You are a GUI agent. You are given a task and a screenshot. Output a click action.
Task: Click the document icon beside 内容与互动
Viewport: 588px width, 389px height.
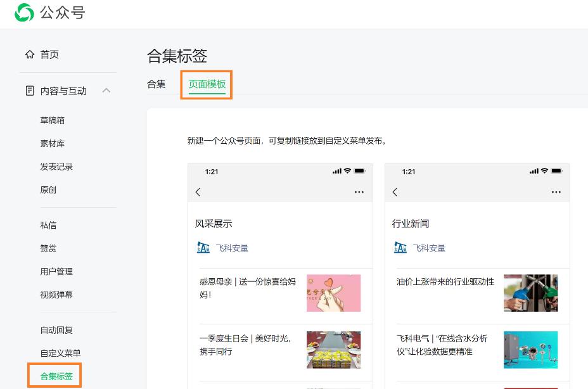(x=29, y=91)
